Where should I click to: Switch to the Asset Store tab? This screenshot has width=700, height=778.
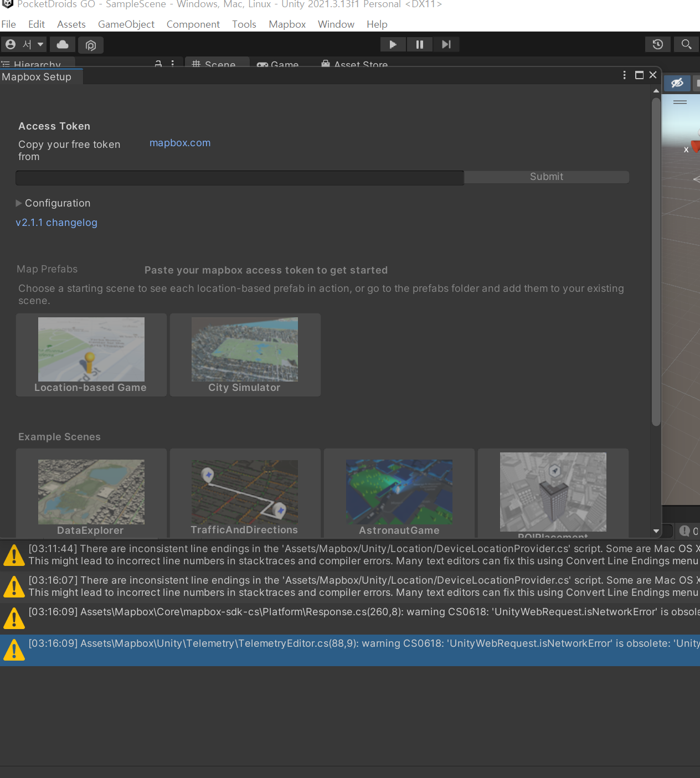(x=355, y=63)
